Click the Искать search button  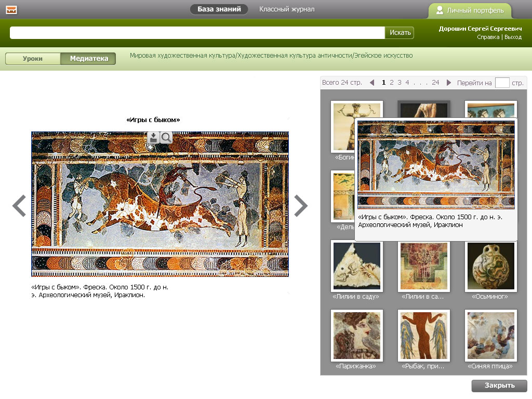pyautogui.click(x=400, y=33)
